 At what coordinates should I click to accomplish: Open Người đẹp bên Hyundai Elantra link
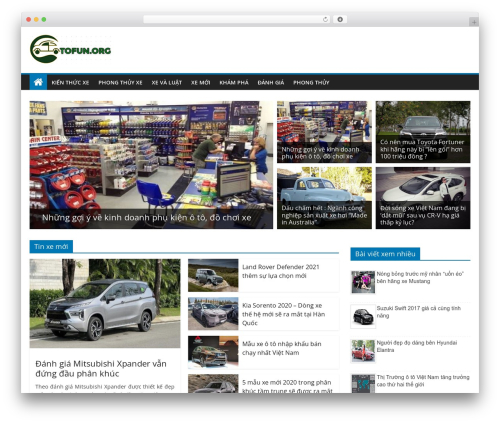pos(417,346)
